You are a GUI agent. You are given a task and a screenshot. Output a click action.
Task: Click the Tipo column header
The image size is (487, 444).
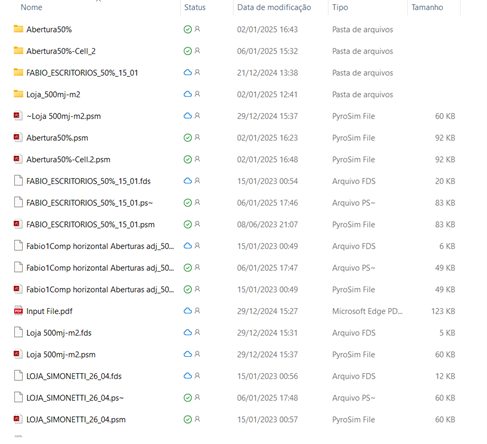[340, 7]
